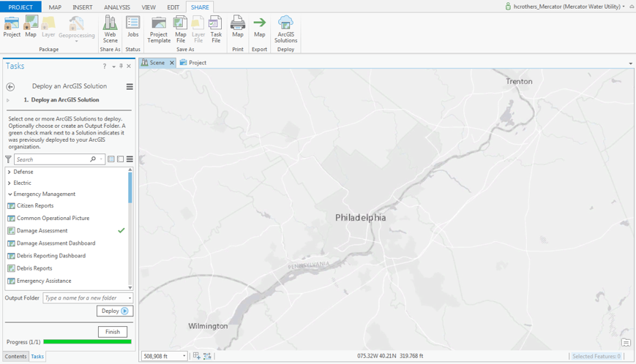Expand step 1 Deploy an ArcGIS Solution
636x364 pixels.
point(8,100)
